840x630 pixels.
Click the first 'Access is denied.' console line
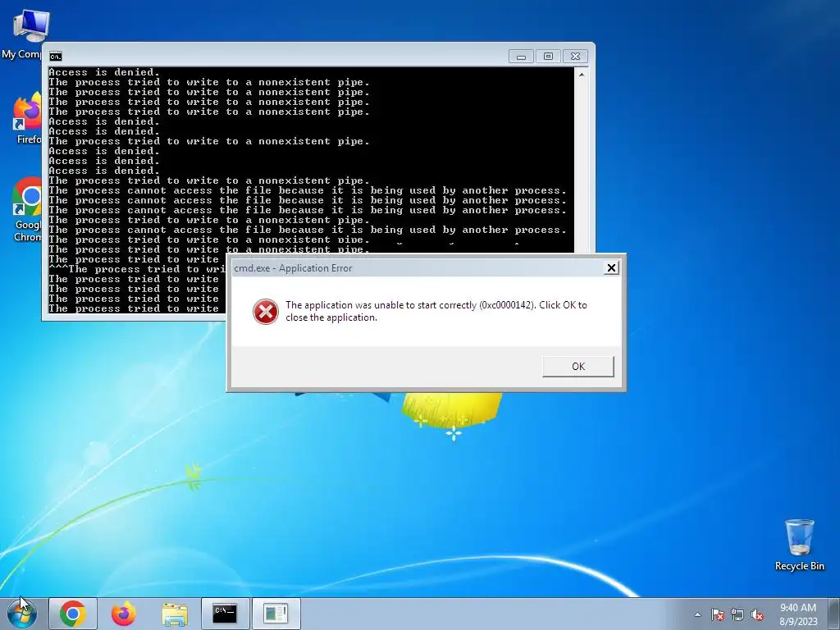coord(104,72)
